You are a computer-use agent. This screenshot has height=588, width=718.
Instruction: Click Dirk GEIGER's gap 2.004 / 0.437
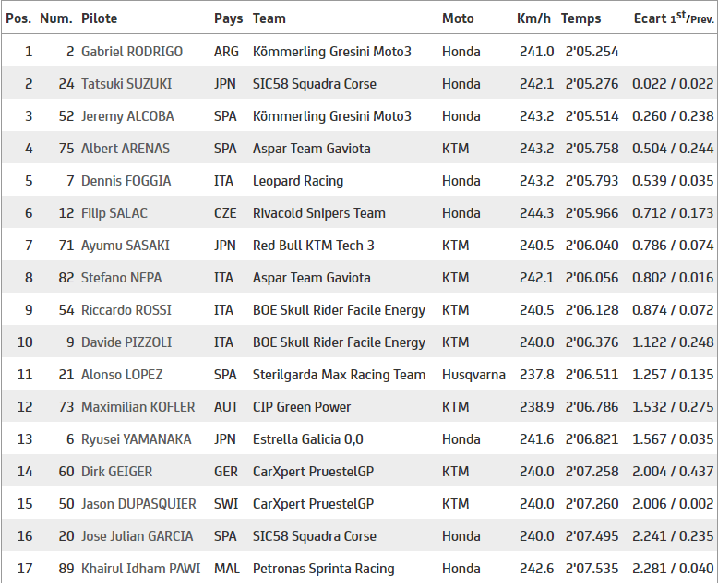(673, 472)
